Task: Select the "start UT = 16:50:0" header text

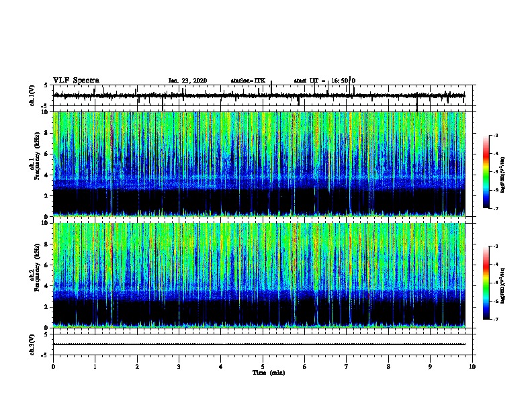Action: [x=324, y=81]
